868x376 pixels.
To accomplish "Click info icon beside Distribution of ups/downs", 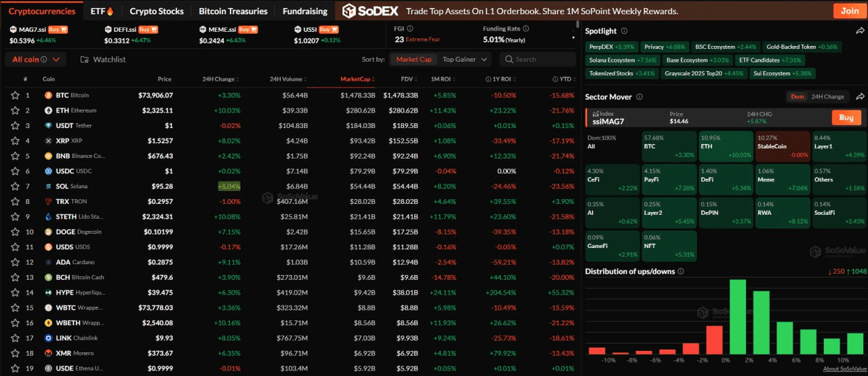I will 680,272.
